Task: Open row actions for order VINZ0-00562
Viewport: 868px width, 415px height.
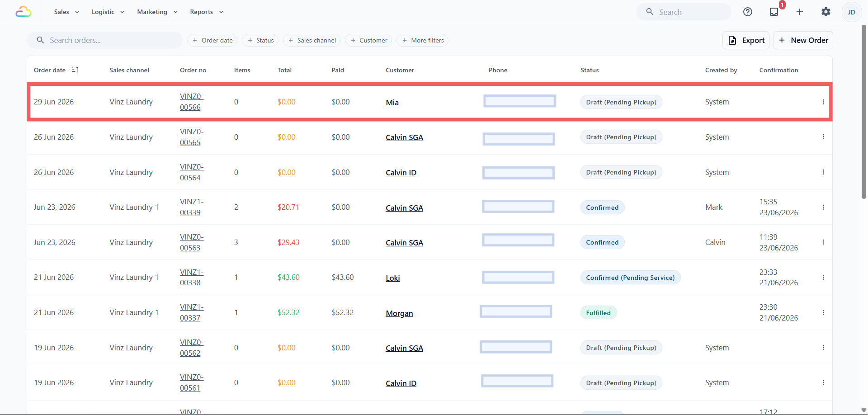Action: [x=823, y=348]
